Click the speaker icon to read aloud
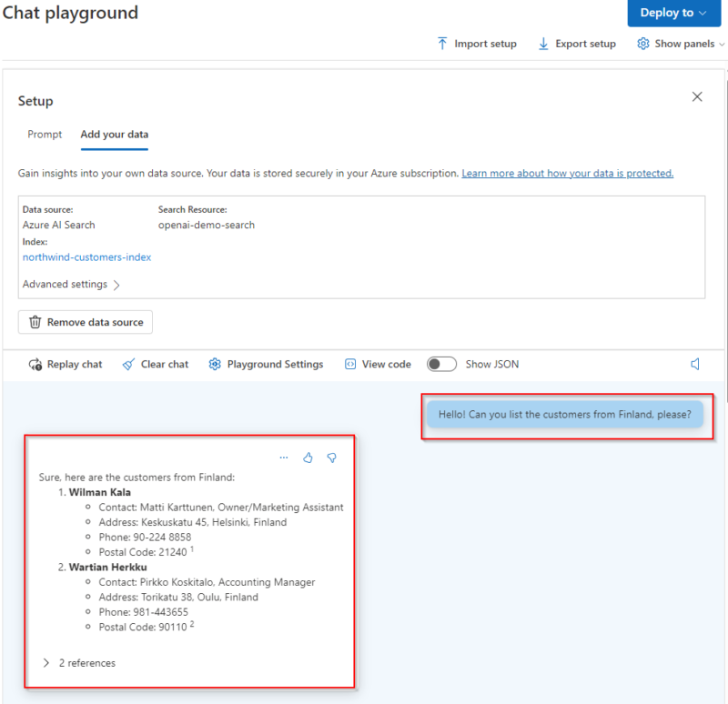 (695, 363)
